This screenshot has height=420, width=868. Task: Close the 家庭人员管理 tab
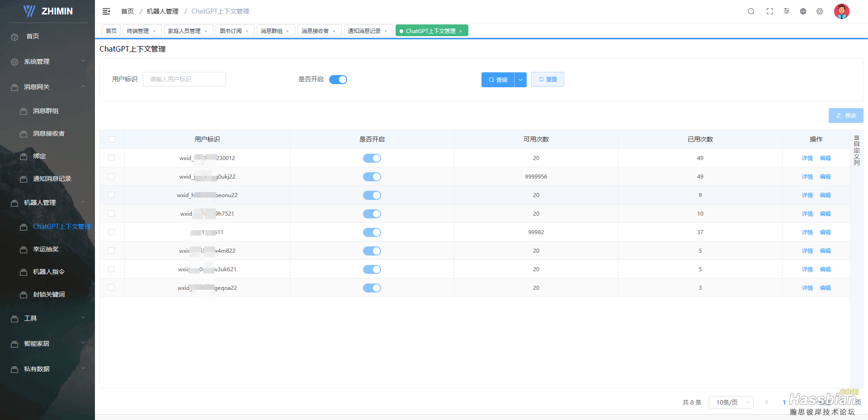(x=206, y=31)
